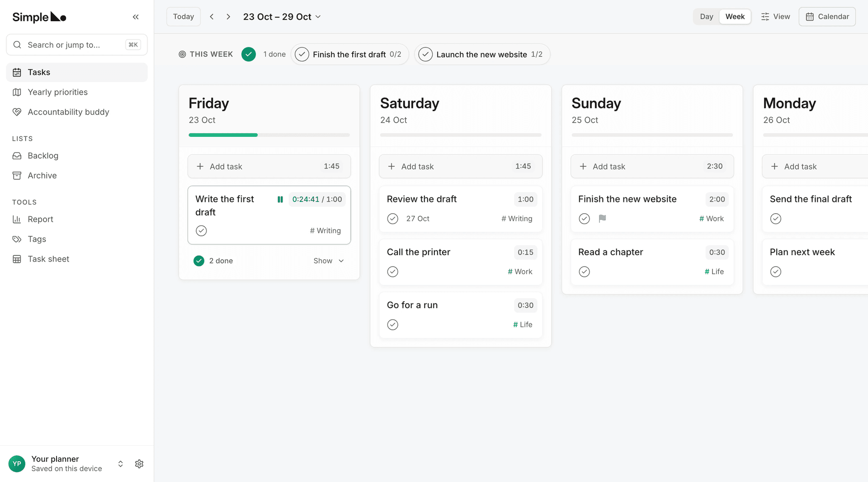Image resolution: width=868 pixels, height=482 pixels.
Task: Switch to Day view
Action: (x=707, y=17)
